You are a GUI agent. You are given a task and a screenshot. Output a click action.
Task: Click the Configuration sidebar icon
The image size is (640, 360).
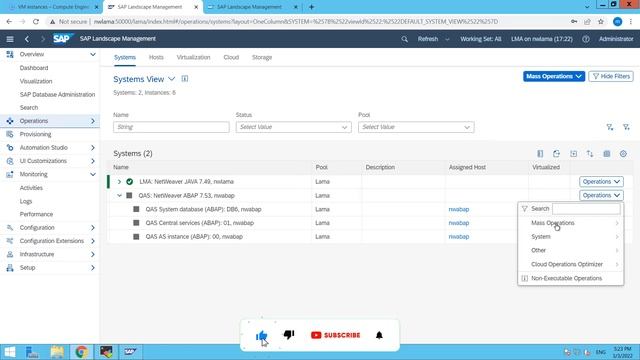(x=10, y=228)
